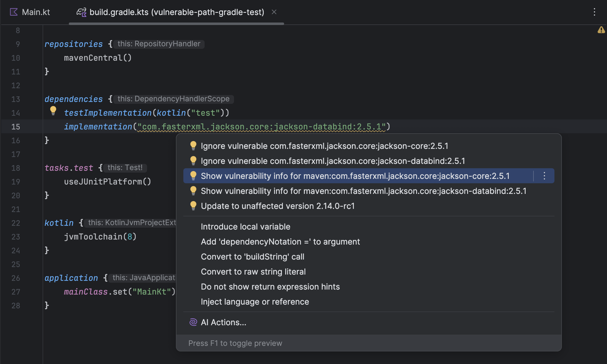Select 'Add dependencyNotation = to argument'
This screenshot has width=607, height=364.
coord(280,241)
